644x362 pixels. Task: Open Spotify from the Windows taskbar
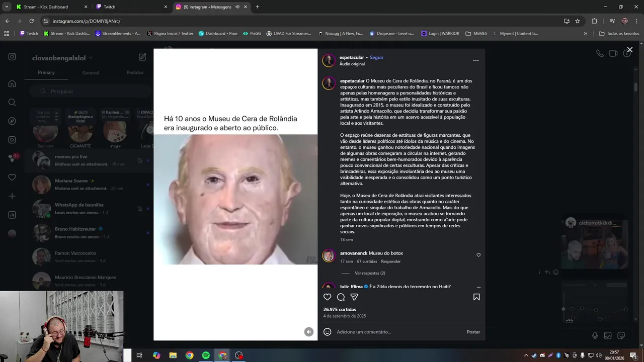pos(206,355)
